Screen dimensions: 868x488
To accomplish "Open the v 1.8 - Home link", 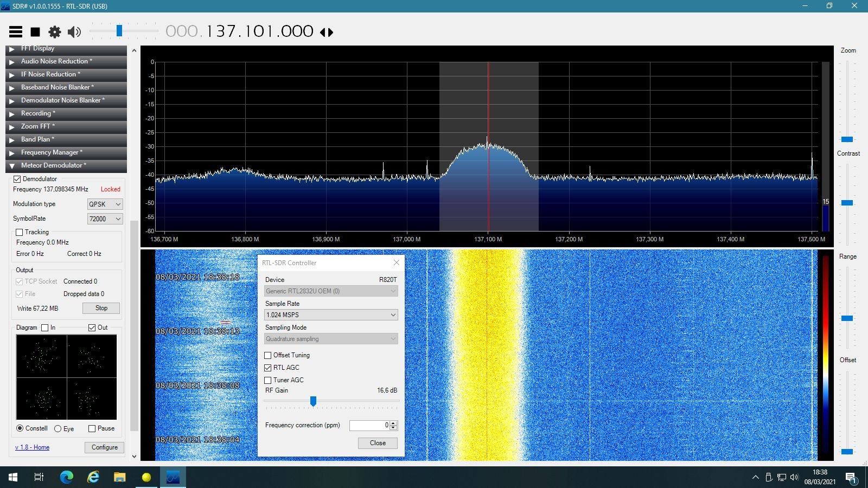I will pyautogui.click(x=32, y=447).
